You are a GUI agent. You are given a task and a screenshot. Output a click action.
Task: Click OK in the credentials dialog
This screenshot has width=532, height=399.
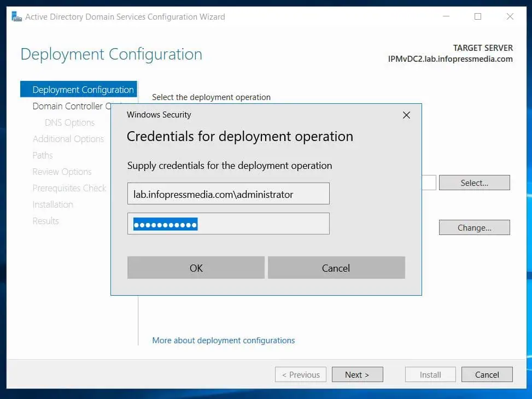click(x=196, y=268)
